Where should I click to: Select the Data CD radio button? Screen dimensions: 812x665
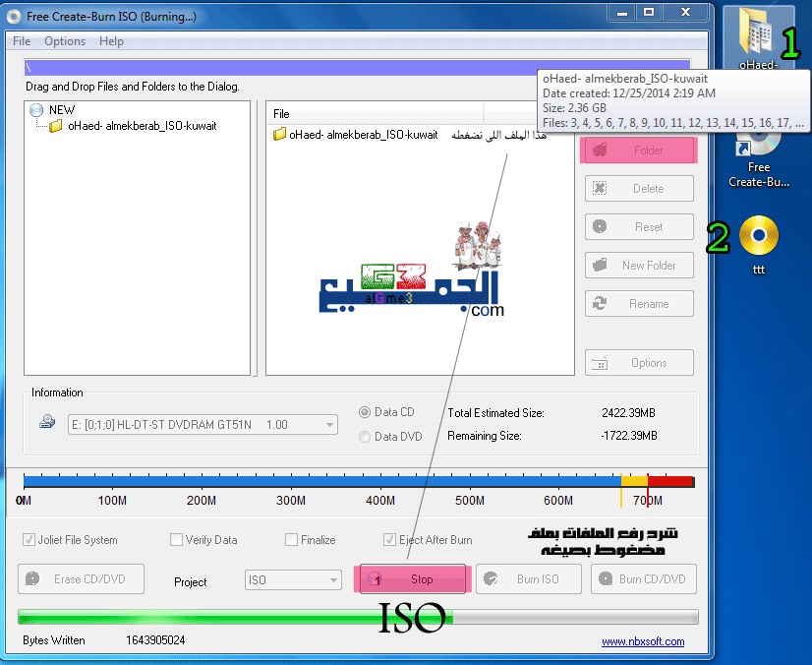365,412
